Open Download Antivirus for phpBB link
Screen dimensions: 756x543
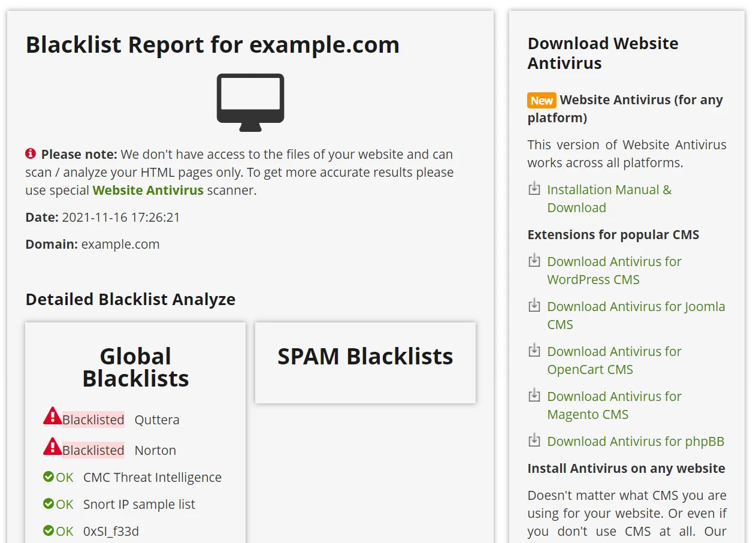(x=635, y=442)
